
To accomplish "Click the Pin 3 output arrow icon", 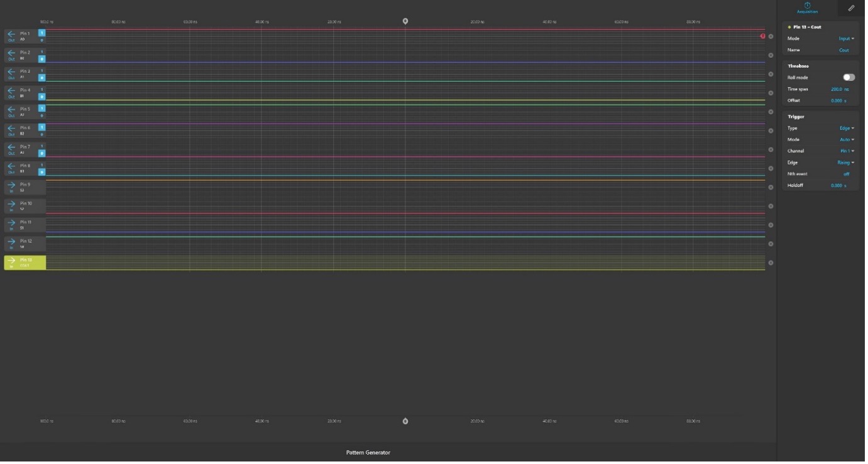I will tap(11, 72).
